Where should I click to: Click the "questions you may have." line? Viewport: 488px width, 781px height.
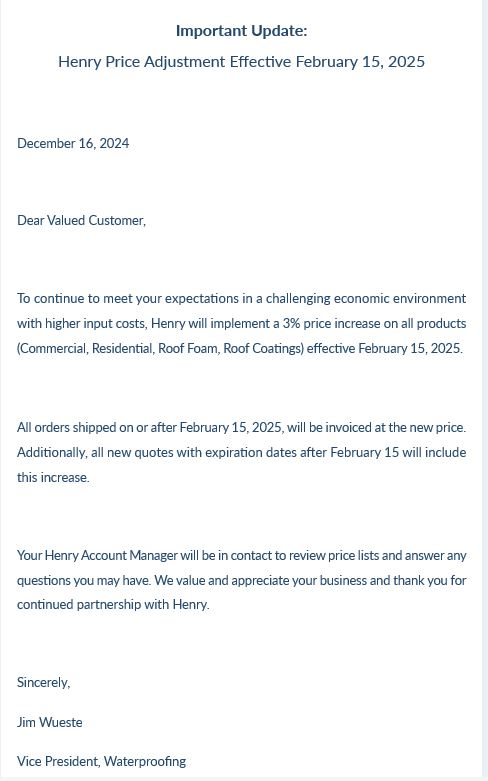[x=242, y=580]
